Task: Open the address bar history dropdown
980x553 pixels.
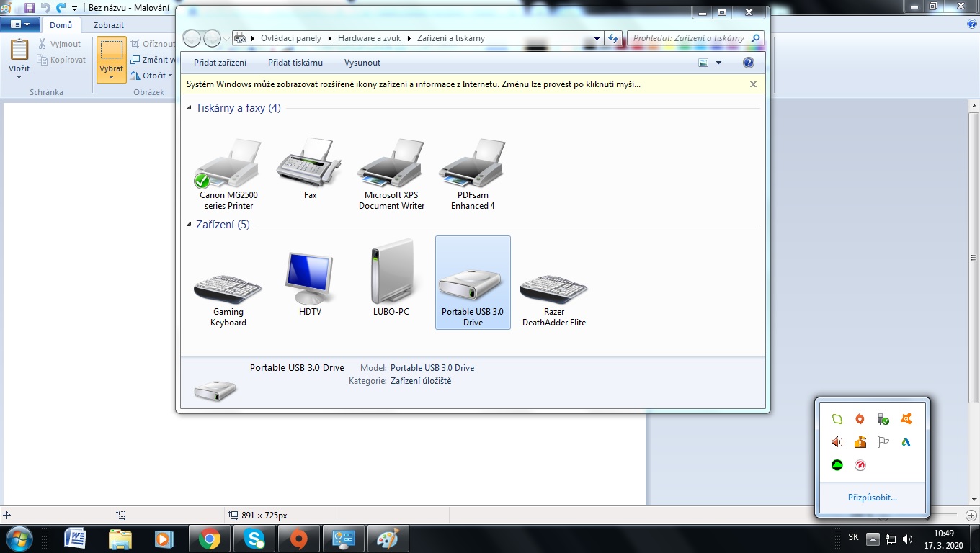Action: 597,39
